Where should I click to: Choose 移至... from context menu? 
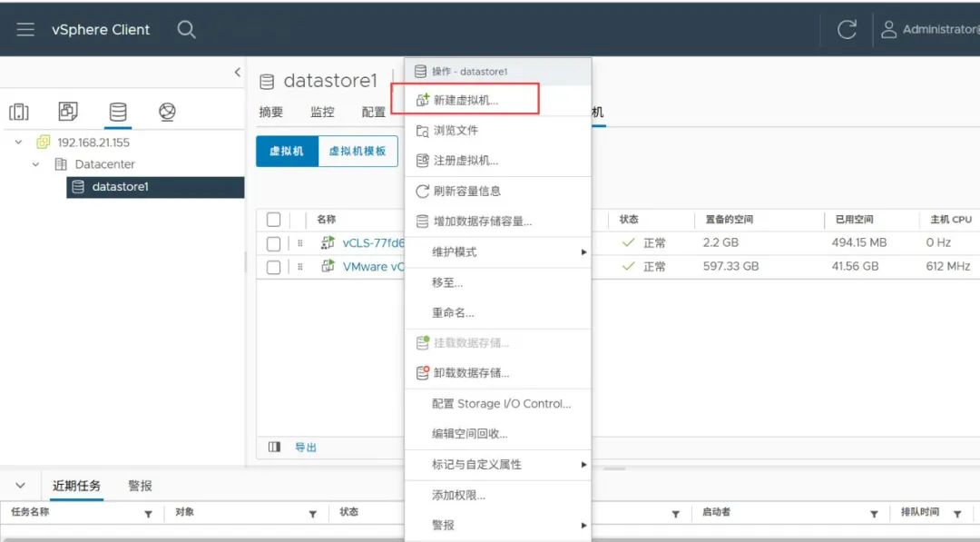[x=497, y=282]
